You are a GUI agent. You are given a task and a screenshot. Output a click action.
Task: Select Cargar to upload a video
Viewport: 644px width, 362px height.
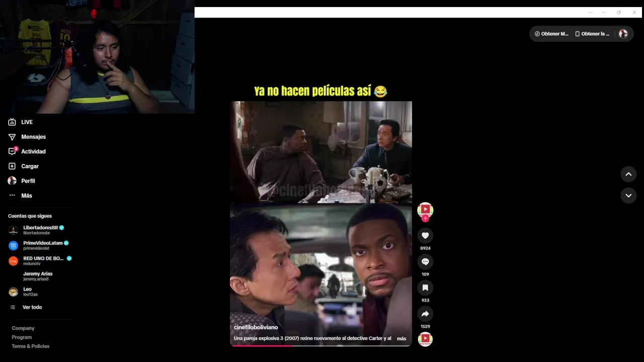pyautogui.click(x=24, y=166)
